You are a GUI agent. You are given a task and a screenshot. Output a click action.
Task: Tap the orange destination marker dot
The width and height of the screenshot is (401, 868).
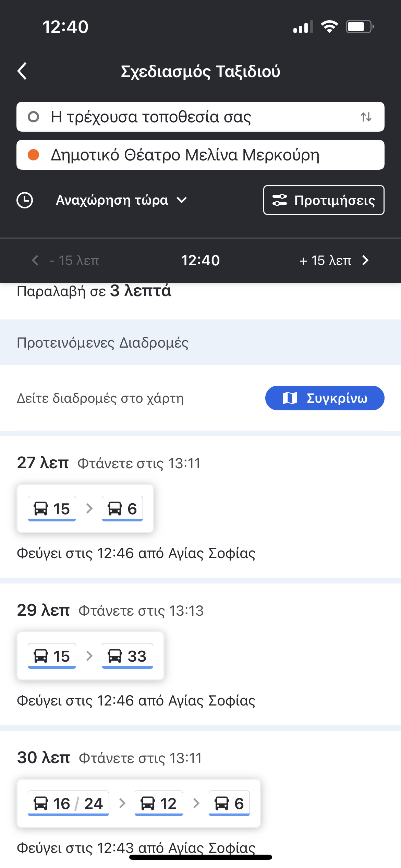tap(33, 155)
